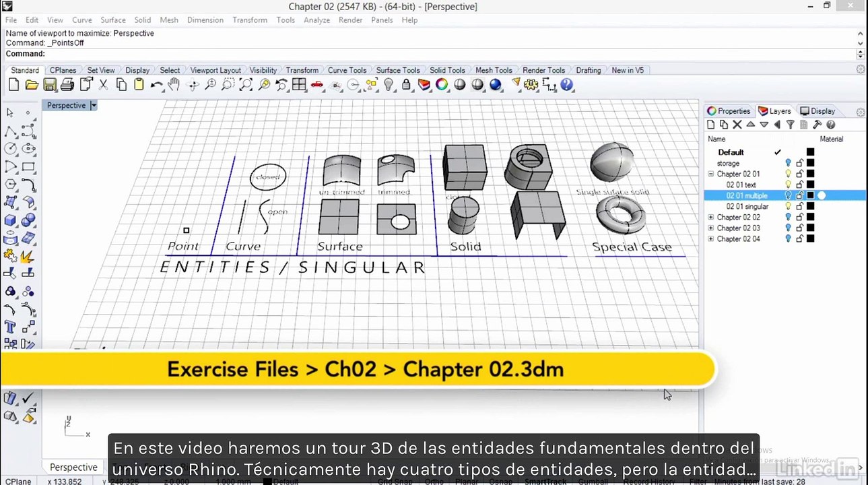Image resolution: width=868 pixels, height=485 pixels.
Task: Undo the last action with the Undo arrow
Action: (x=156, y=85)
